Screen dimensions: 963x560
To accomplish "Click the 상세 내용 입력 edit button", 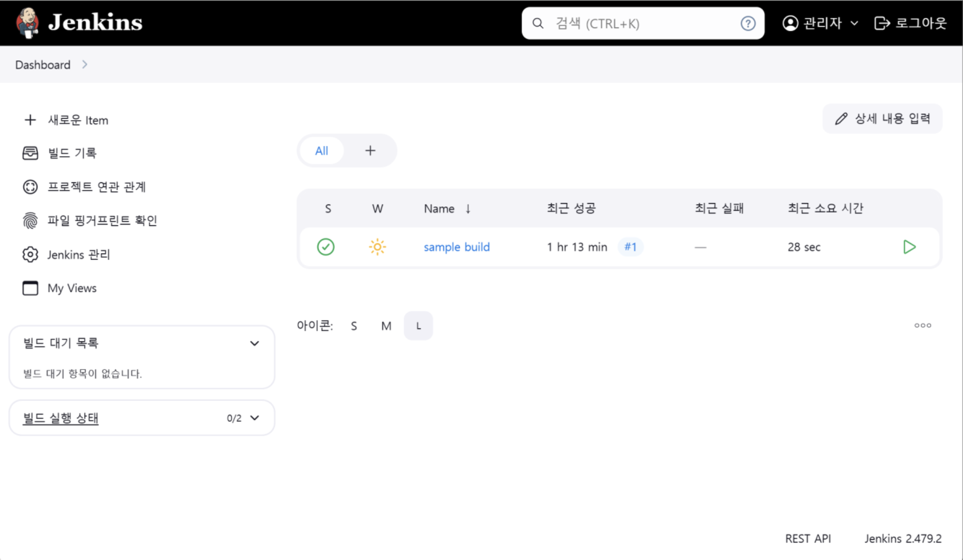I will tap(882, 119).
